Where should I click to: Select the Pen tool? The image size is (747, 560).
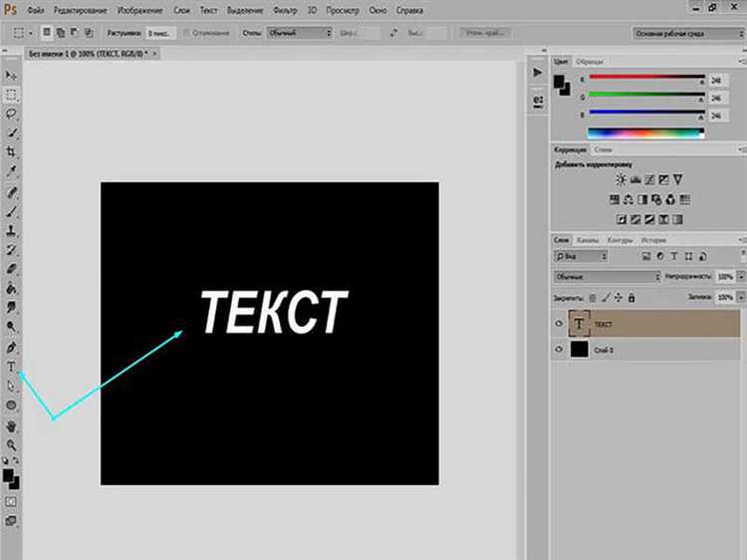11,347
